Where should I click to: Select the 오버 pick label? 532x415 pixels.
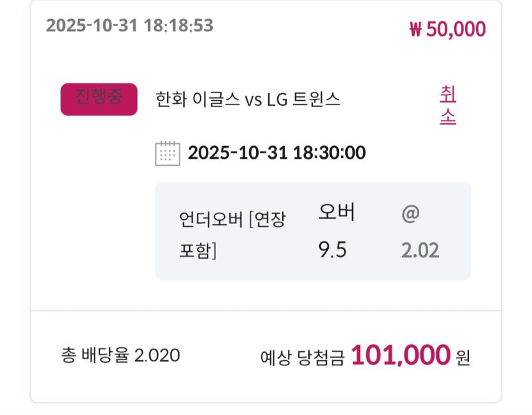coord(336,213)
